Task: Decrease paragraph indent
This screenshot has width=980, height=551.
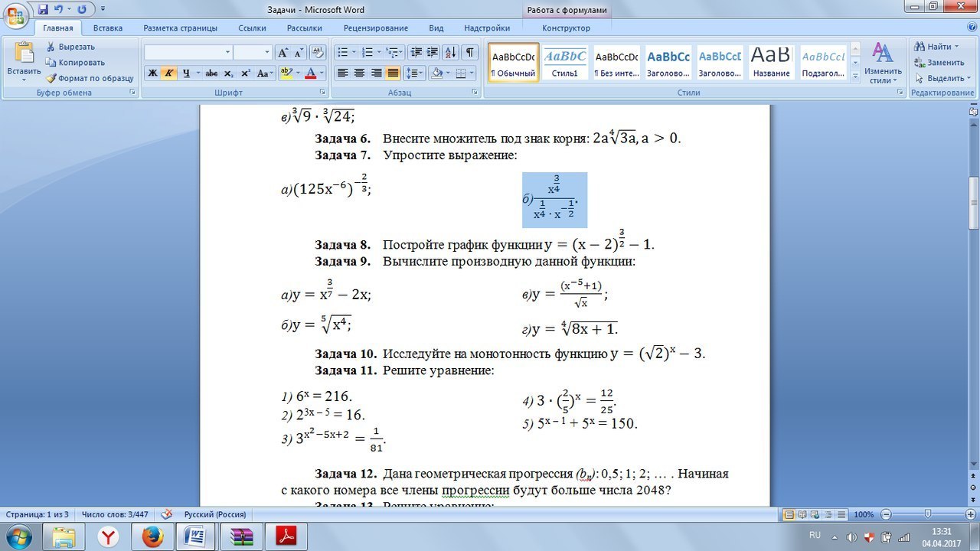Action: (x=416, y=52)
